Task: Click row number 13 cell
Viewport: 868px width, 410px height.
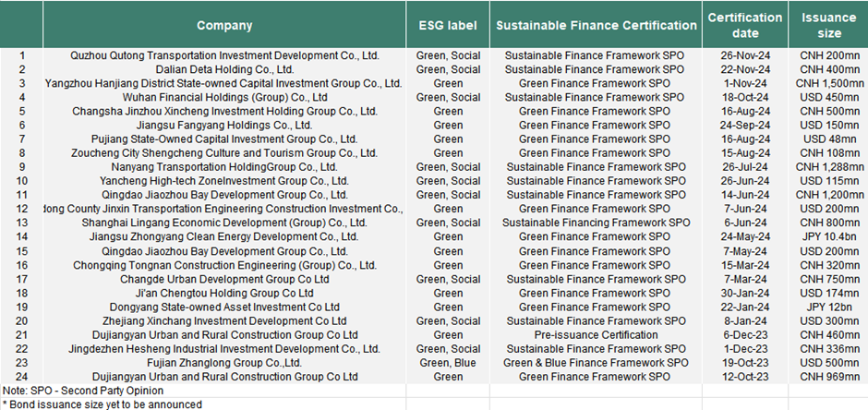Action: click(x=21, y=223)
